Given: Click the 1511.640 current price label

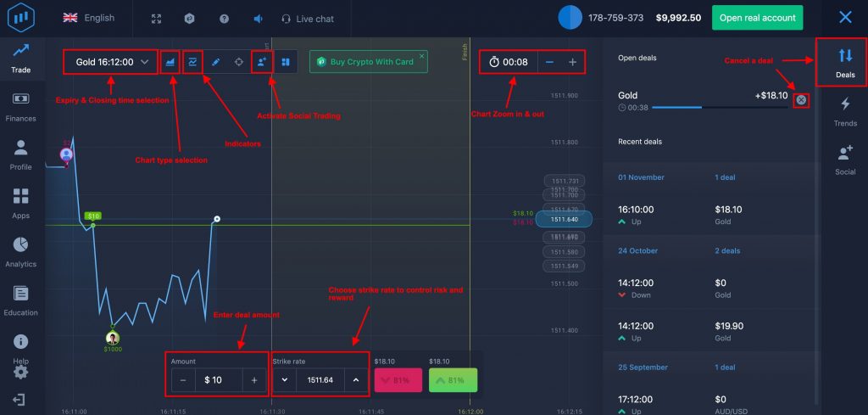Looking at the screenshot, I should (564, 219).
